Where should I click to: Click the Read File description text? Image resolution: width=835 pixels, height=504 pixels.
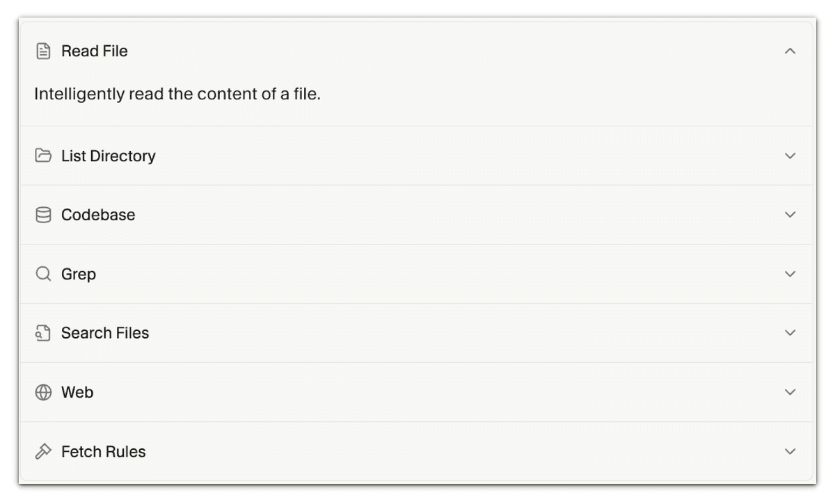[x=177, y=94]
